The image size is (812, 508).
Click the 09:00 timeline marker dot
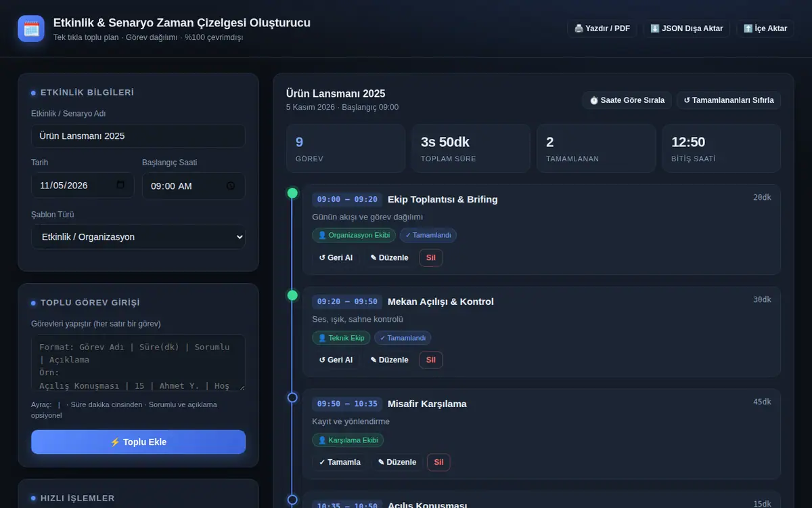click(x=292, y=193)
